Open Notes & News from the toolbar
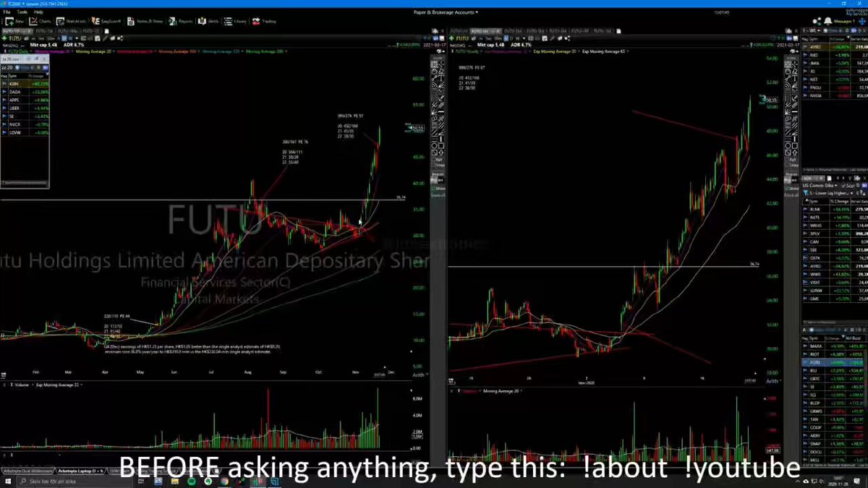Screen dimensions: 868x488 146,22
